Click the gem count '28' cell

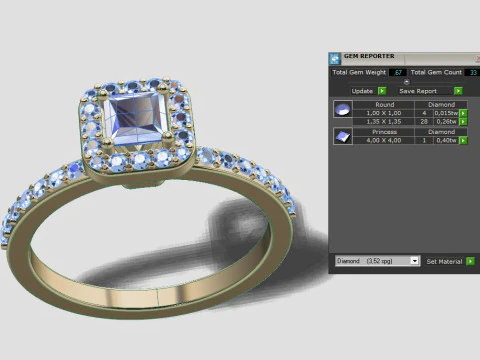tap(424, 122)
